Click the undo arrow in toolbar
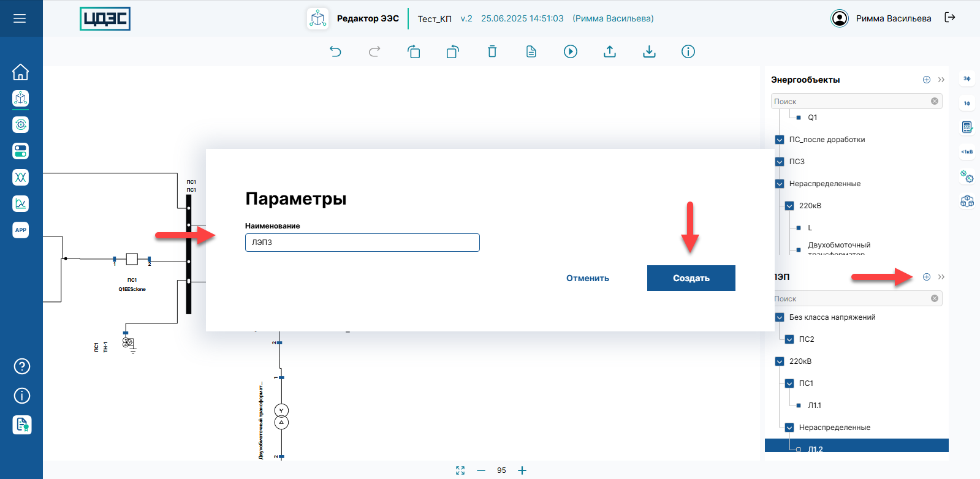This screenshot has height=479, width=980. pyautogui.click(x=335, y=51)
